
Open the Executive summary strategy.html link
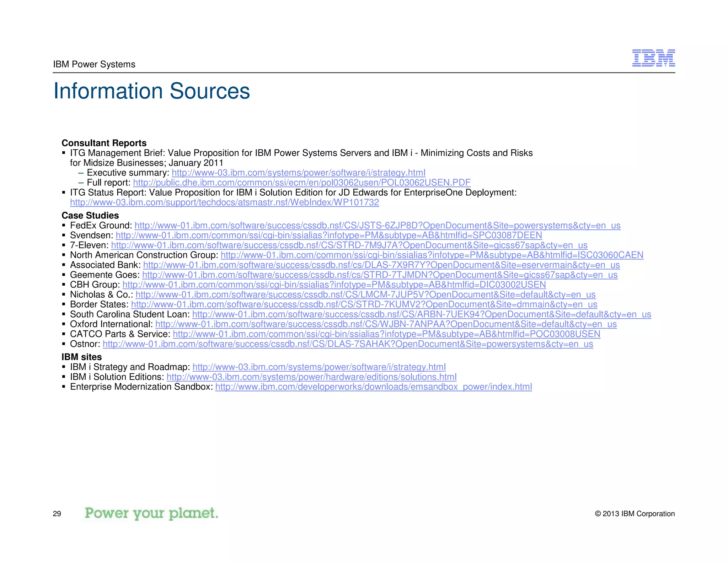coord(298,173)
